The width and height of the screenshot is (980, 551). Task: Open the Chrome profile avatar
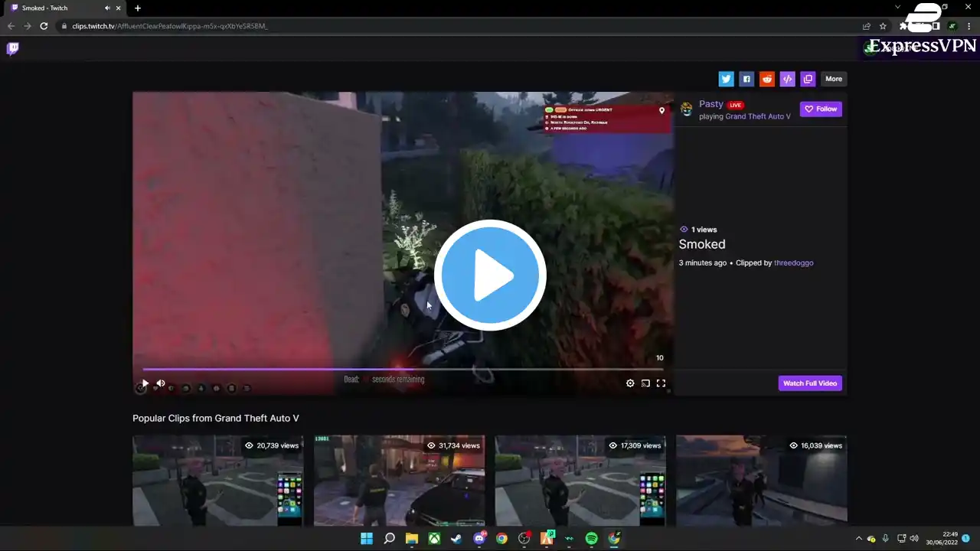point(952,26)
